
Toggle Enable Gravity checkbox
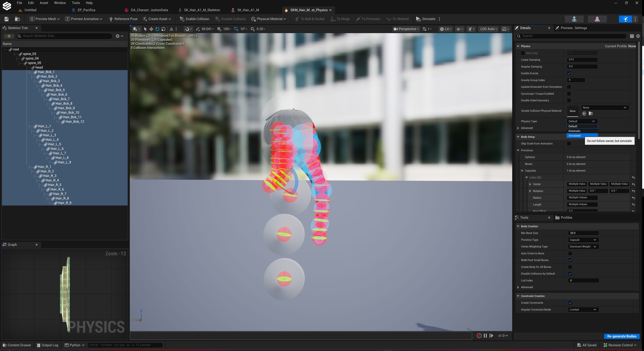[x=569, y=73]
